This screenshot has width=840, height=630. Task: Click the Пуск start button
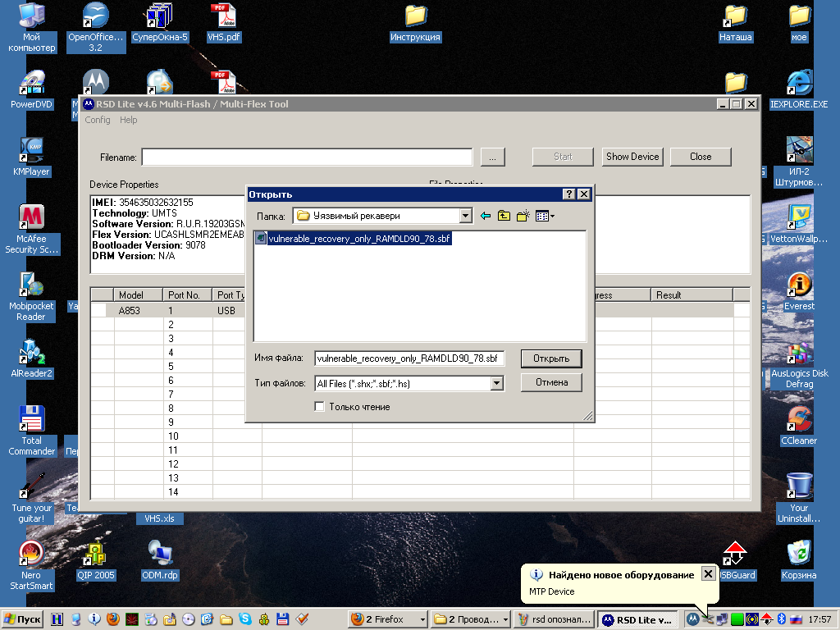pyautogui.click(x=22, y=619)
